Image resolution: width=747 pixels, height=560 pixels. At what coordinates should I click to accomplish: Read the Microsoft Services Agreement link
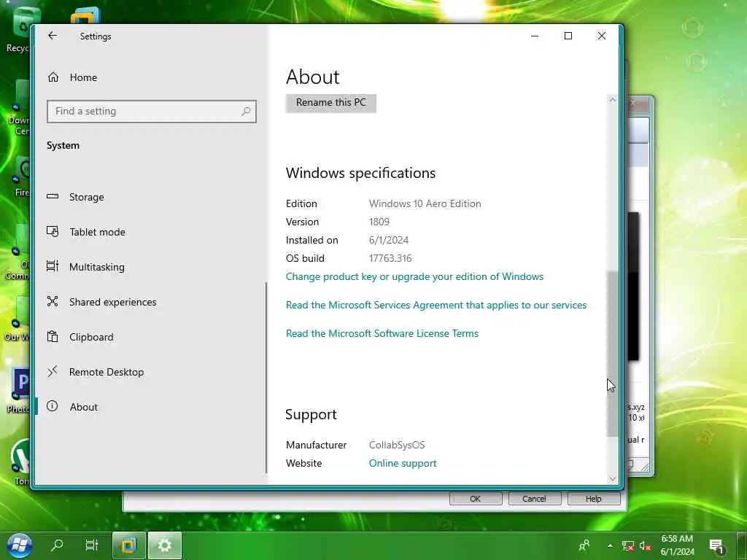coord(436,306)
